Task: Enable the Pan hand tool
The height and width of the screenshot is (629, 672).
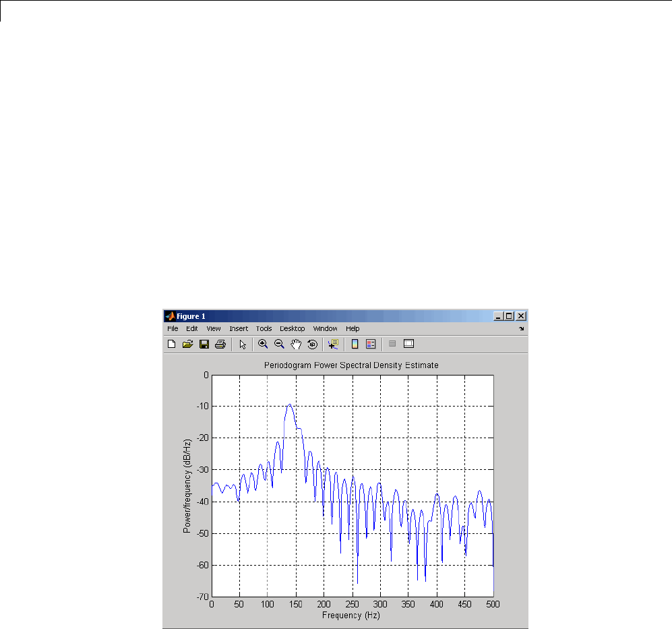Action: click(296, 345)
